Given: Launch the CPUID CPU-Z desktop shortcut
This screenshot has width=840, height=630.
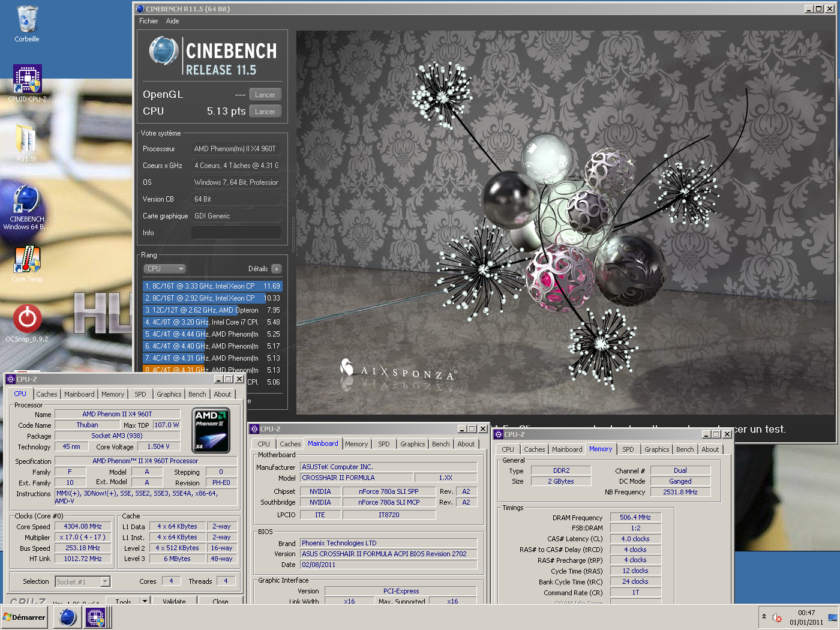Looking at the screenshot, I should tap(27, 83).
